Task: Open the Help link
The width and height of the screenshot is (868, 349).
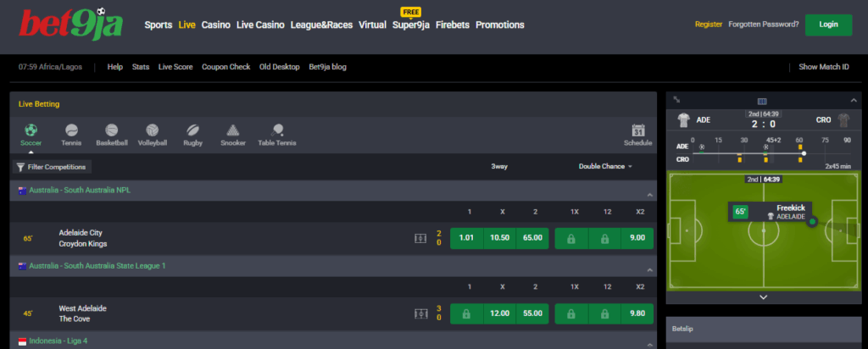Action: click(115, 67)
